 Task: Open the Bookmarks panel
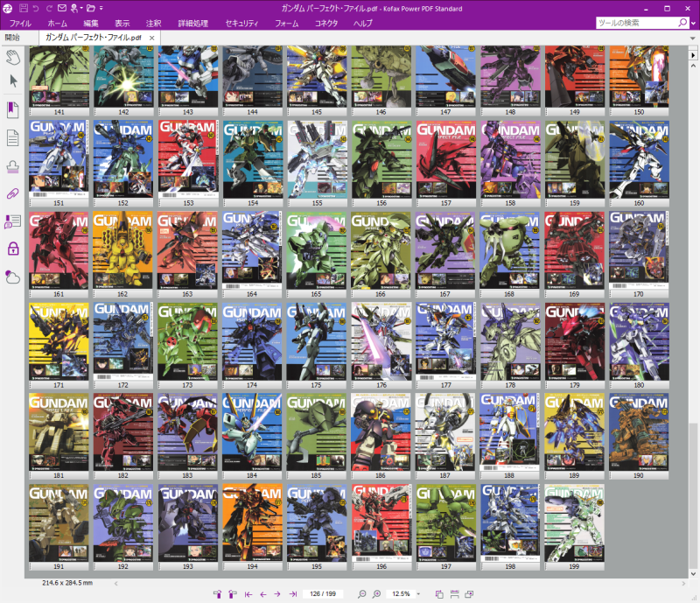pyautogui.click(x=10, y=108)
